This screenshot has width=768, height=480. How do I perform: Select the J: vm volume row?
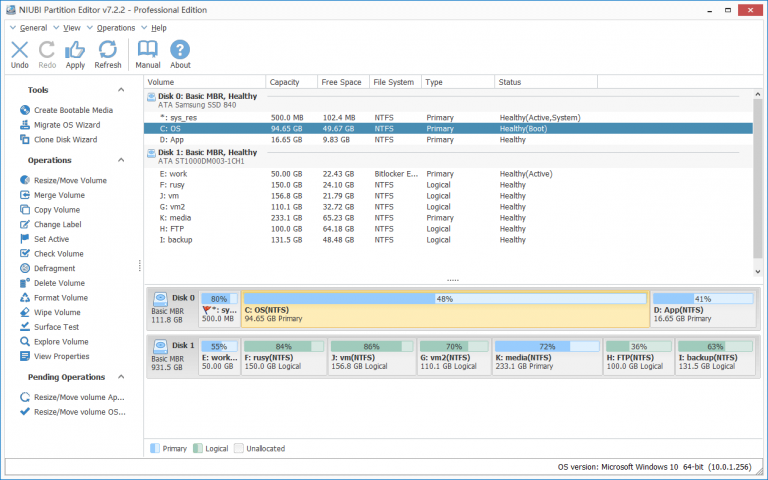coord(448,196)
